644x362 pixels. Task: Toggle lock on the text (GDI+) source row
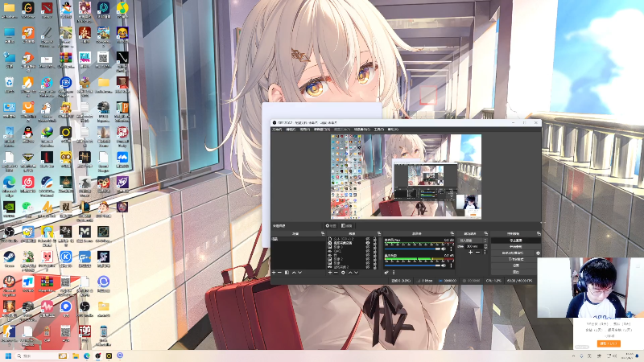point(375,239)
